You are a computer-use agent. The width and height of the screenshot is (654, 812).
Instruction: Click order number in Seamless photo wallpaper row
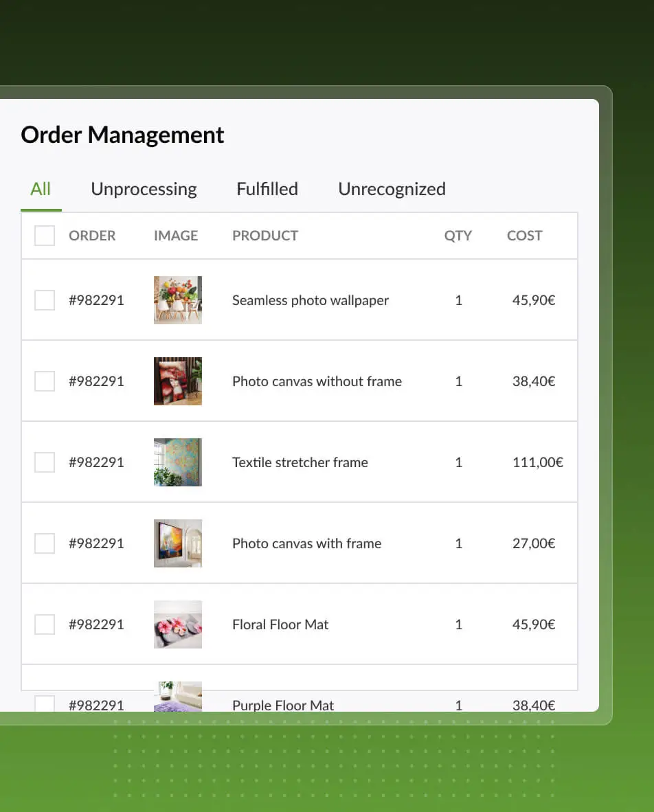[x=96, y=300]
